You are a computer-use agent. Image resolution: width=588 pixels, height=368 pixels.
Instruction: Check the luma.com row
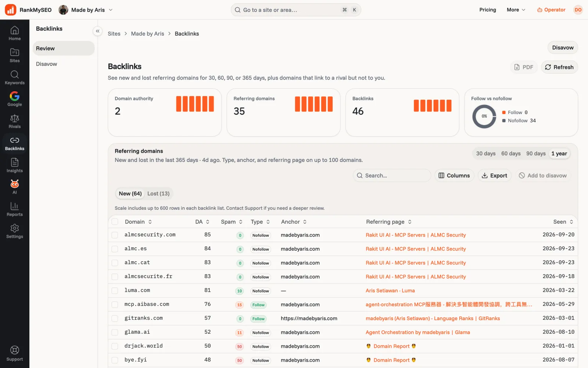point(115,291)
